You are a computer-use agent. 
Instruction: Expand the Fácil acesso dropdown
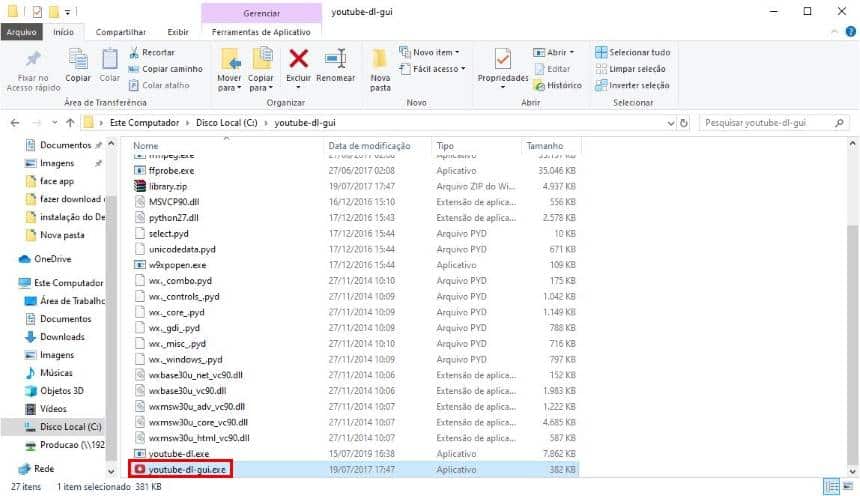463,69
